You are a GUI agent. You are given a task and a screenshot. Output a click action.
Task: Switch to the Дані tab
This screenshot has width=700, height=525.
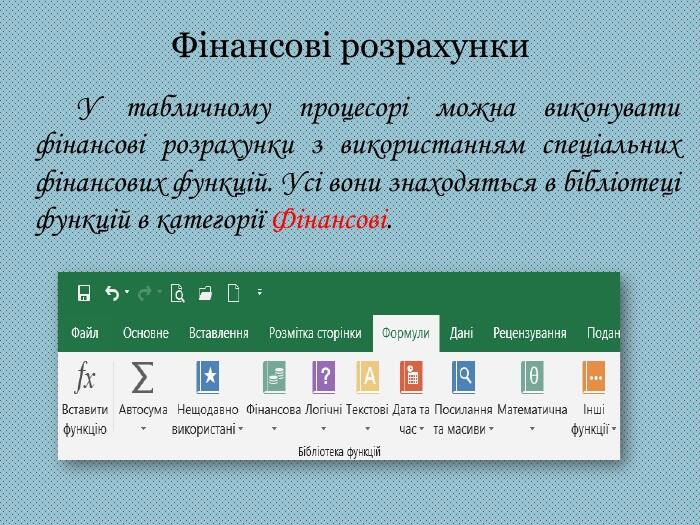[462, 333]
